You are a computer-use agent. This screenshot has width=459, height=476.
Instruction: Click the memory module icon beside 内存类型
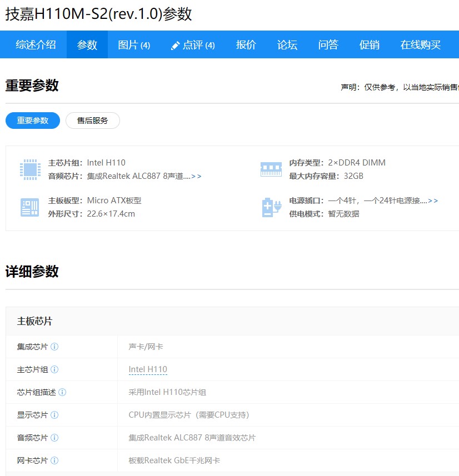(271, 169)
